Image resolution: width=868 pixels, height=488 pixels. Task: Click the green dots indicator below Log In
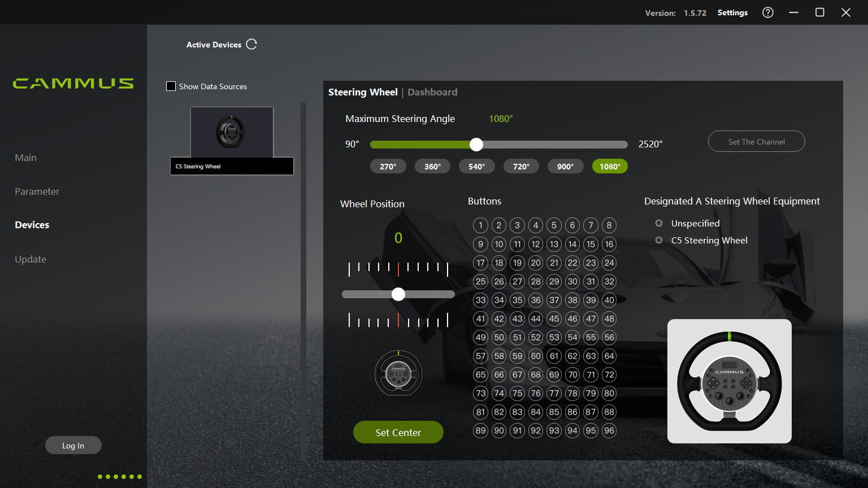[x=120, y=477]
